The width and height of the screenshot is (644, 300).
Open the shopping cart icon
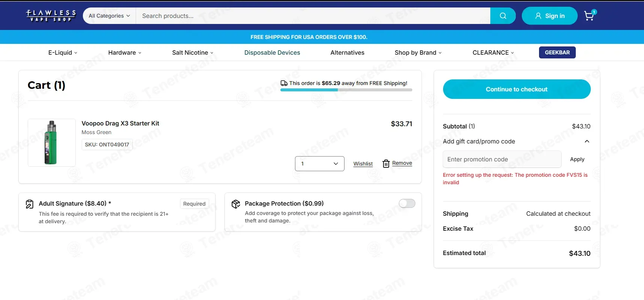coord(590,15)
